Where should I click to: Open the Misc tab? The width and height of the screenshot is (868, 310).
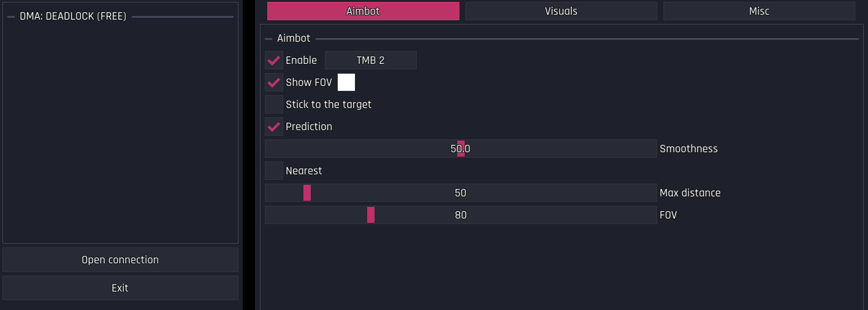(x=759, y=11)
